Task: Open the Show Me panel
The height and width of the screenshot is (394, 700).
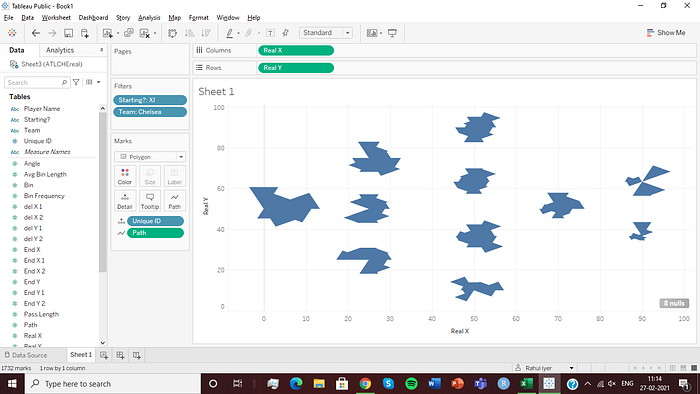Action: (666, 33)
